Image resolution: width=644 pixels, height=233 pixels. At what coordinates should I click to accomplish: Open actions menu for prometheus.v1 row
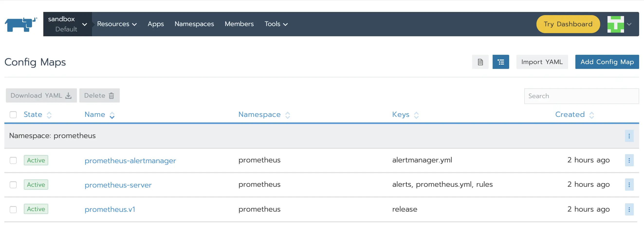tap(629, 209)
